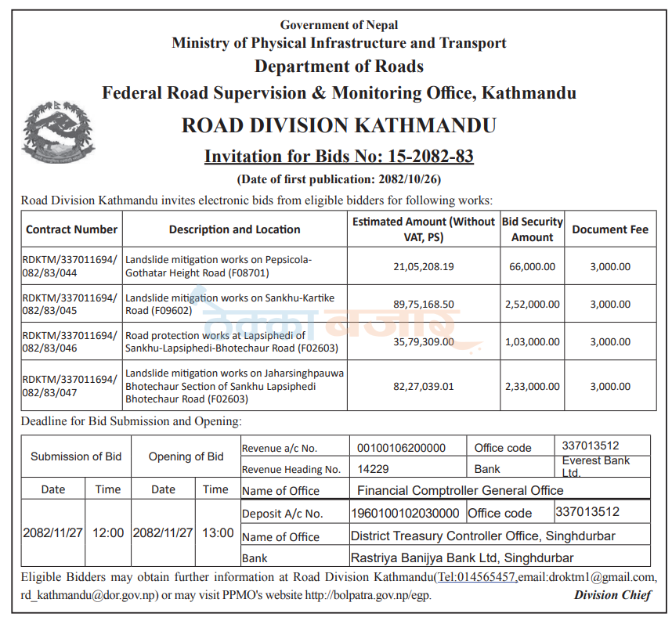672x617 pixels.
Task: Click the 3,000.00 document fee for contract 047
Action: pos(610,387)
